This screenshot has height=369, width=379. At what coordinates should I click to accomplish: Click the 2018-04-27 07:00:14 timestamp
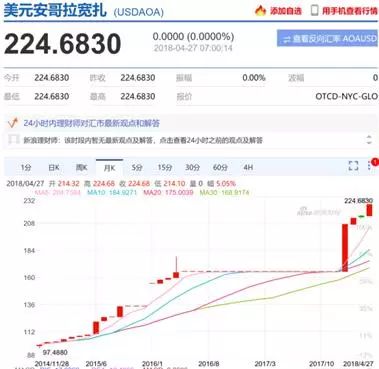[x=193, y=48]
